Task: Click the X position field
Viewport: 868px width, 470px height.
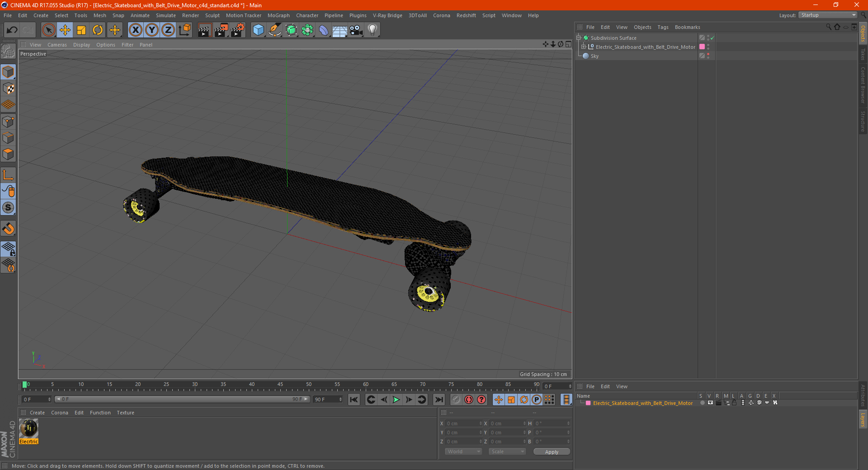Action: tap(462, 423)
